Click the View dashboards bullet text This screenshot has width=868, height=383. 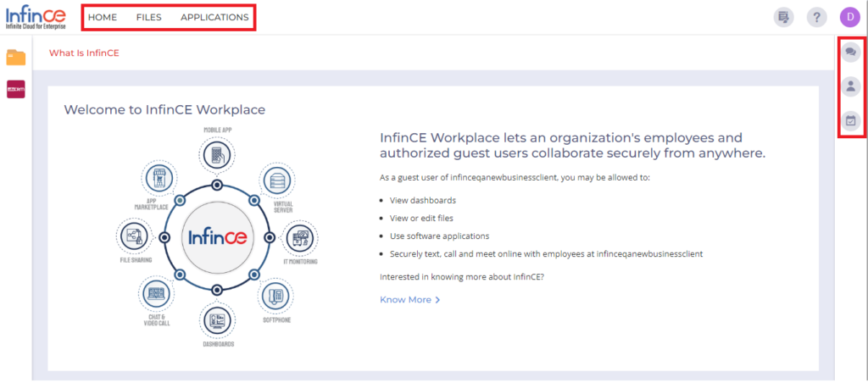[x=423, y=200]
